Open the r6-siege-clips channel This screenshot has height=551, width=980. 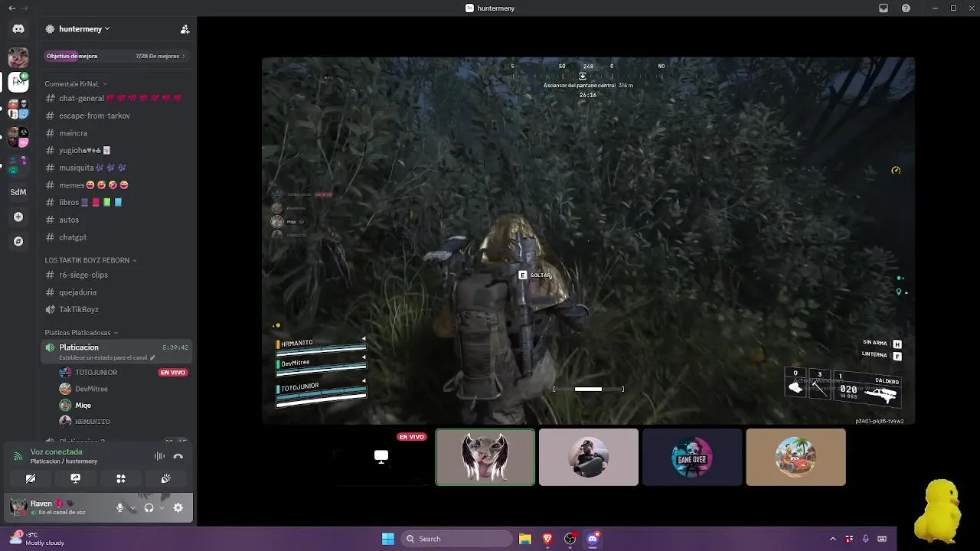(116, 275)
